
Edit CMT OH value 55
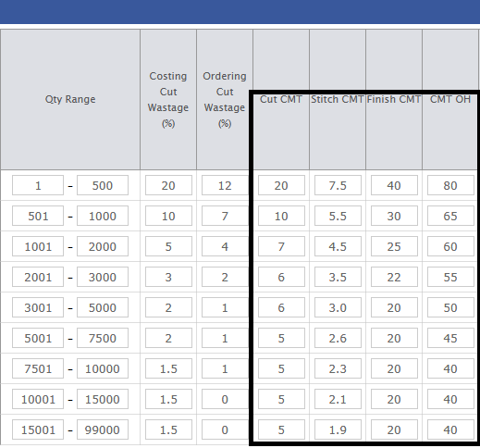(x=450, y=277)
